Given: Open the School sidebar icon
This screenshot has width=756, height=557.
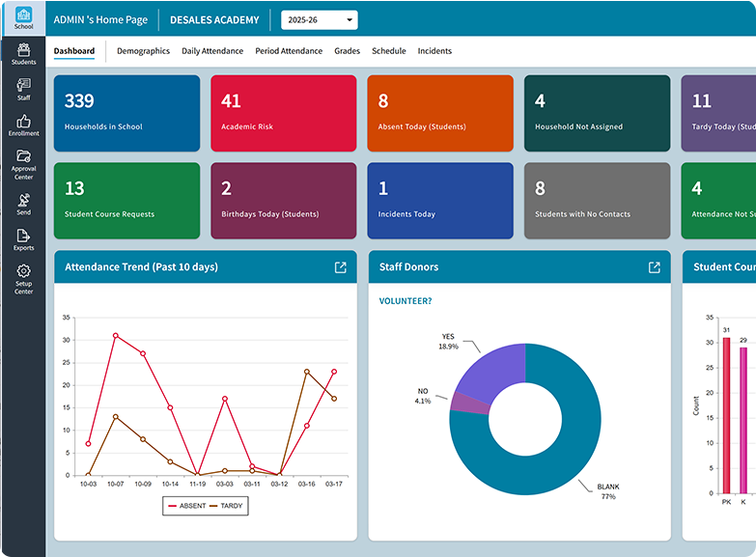Looking at the screenshot, I should [x=23, y=18].
